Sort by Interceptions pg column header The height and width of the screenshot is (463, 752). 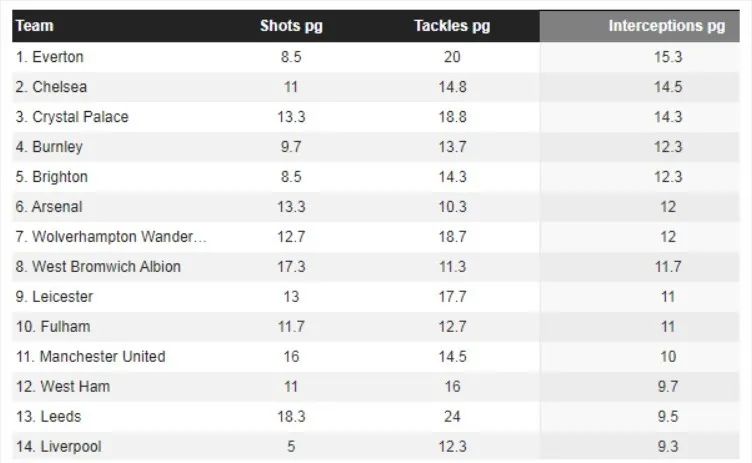(666, 26)
